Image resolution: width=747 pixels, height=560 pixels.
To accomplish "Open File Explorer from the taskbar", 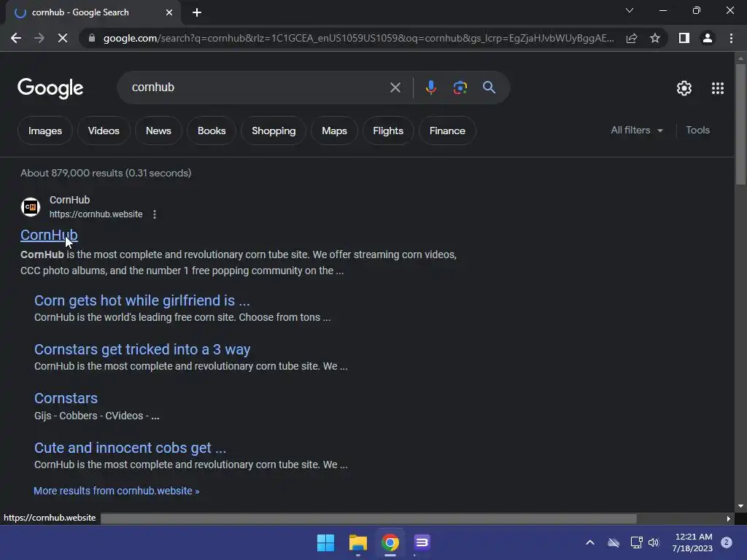I will (x=357, y=542).
